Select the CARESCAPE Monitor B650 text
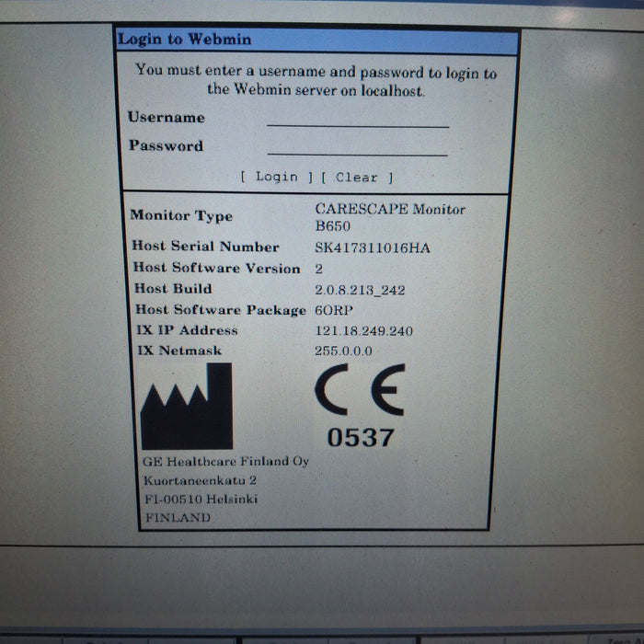 [x=389, y=216]
